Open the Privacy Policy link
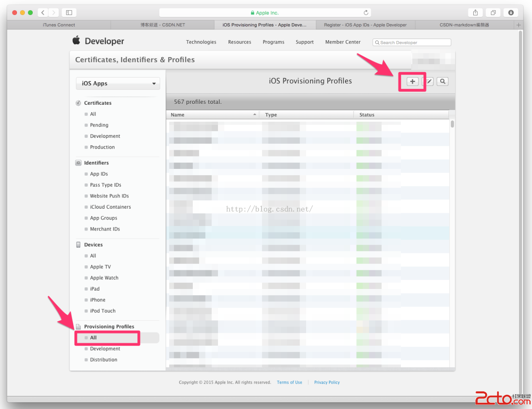 point(327,383)
